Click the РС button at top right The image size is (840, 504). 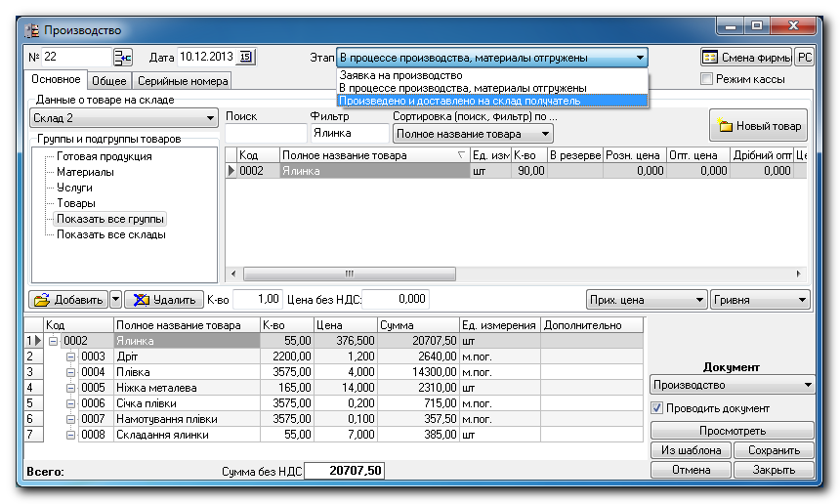(805, 58)
